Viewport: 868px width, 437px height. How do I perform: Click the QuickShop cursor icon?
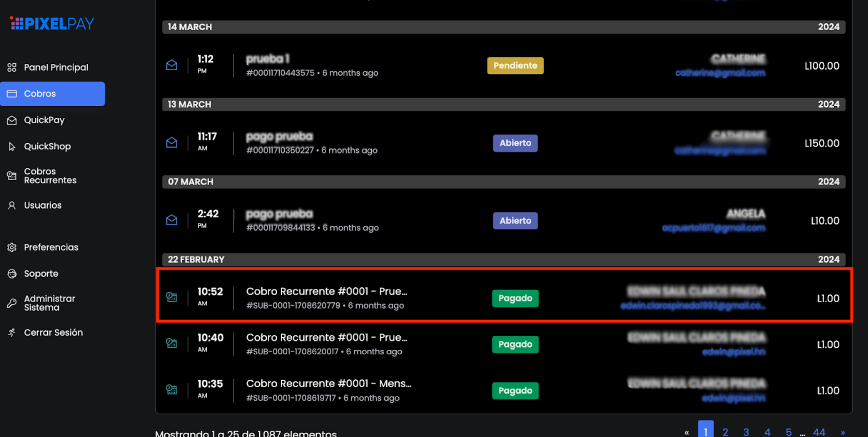(x=12, y=146)
